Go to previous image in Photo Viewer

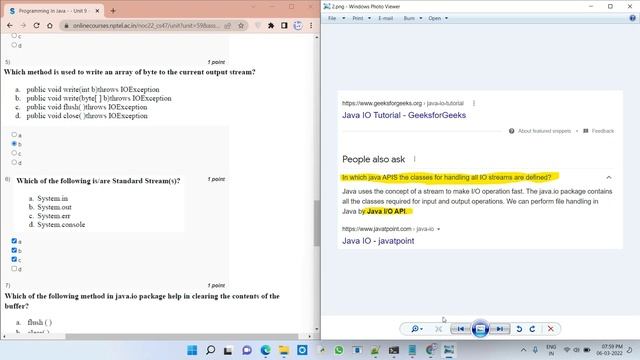point(460,329)
